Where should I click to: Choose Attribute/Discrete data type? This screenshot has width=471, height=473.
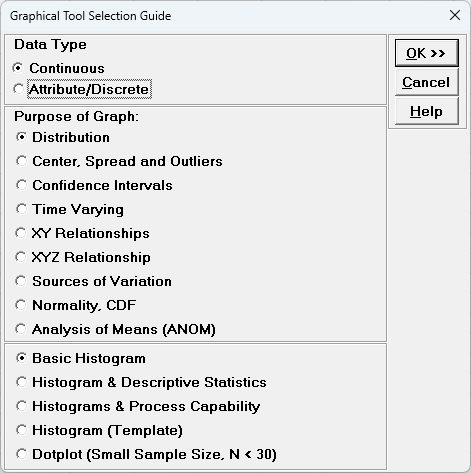pyautogui.click(x=82, y=89)
